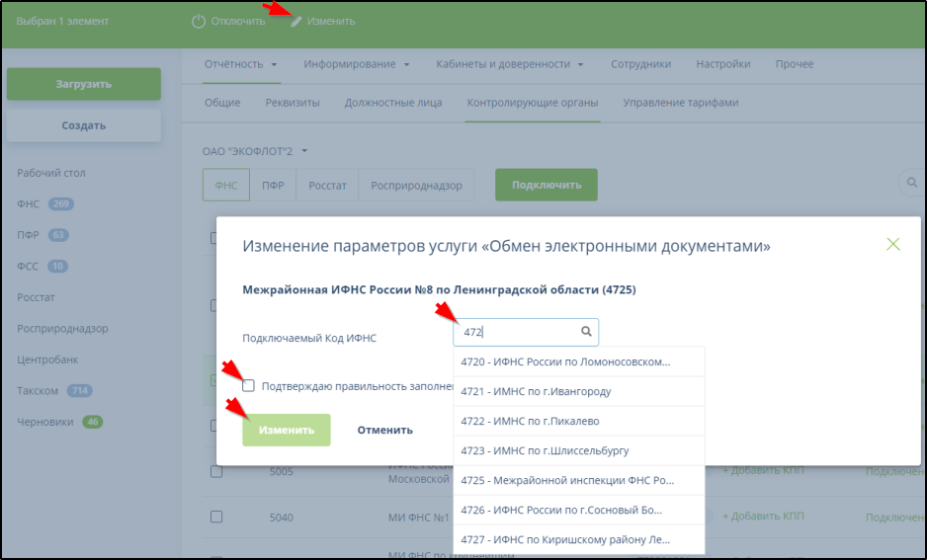Tick the Подтверждаю правильность checkbox
The image size is (927, 560).
(x=248, y=385)
